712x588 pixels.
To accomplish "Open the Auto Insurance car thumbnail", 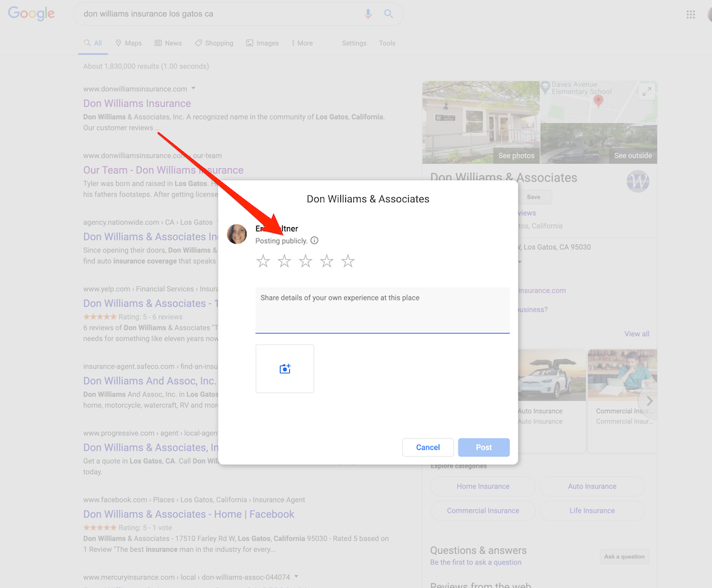I will tap(552, 375).
